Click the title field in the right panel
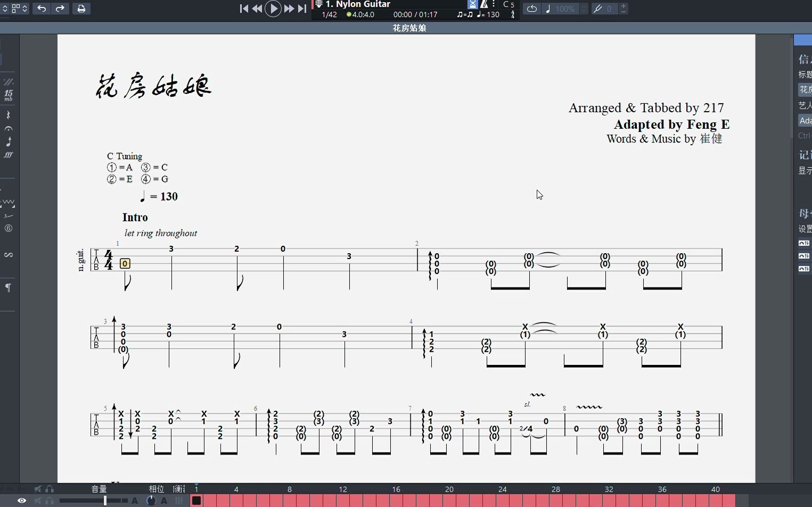This screenshot has height=507, width=812. coord(805,89)
